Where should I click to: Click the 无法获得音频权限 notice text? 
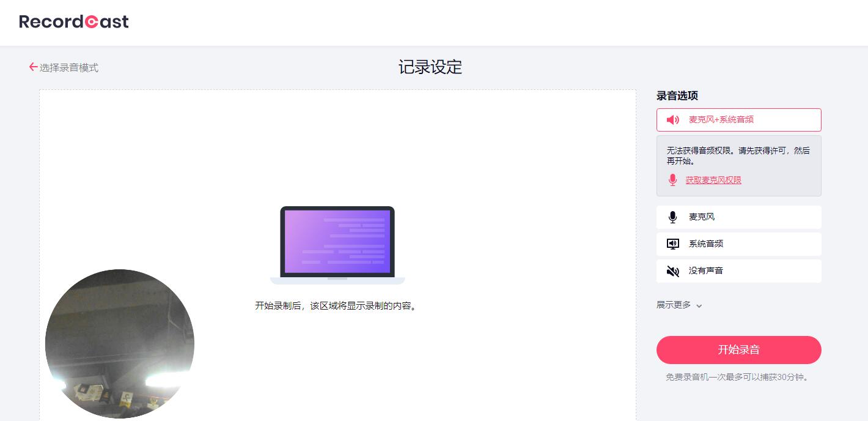[738, 155]
